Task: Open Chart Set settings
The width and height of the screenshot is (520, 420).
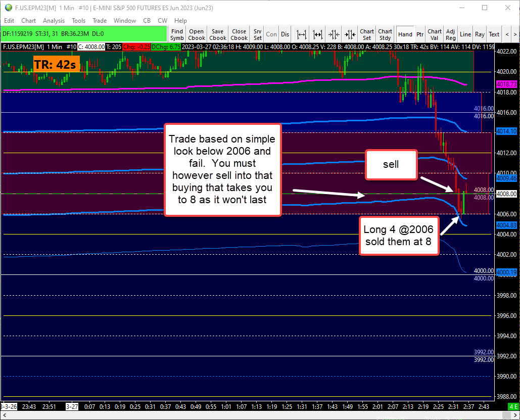Action: point(366,34)
